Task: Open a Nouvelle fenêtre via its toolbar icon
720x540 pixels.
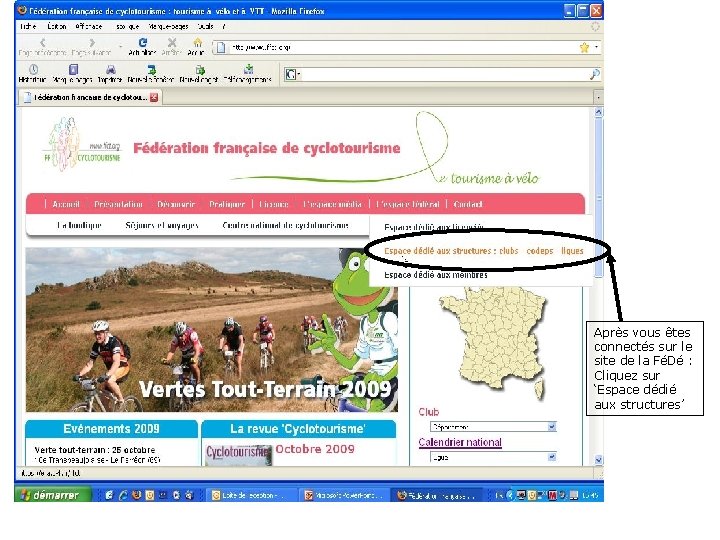Action: 151,69
